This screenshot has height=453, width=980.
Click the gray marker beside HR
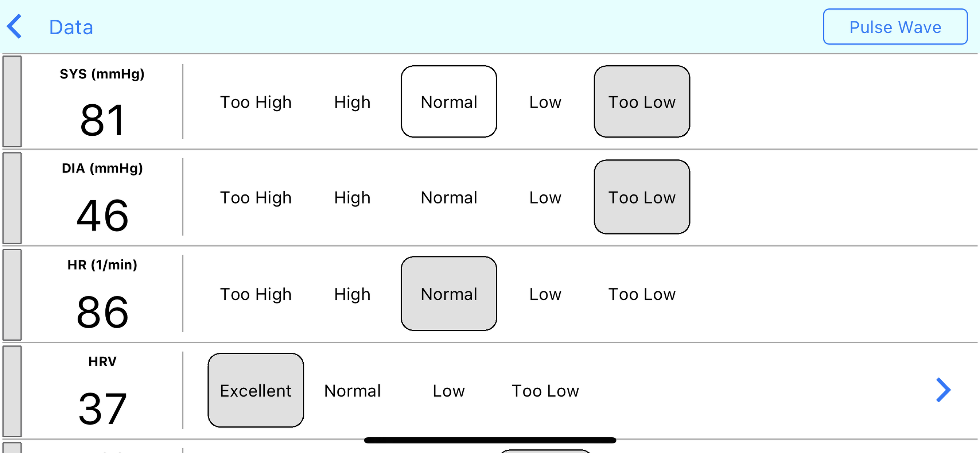click(x=12, y=295)
